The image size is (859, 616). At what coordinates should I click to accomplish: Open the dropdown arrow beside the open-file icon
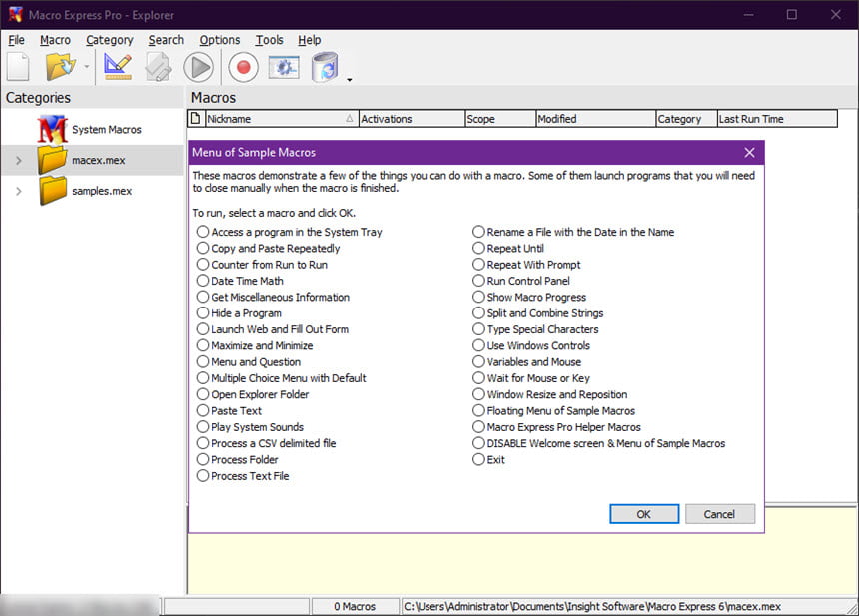click(x=87, y=67)
